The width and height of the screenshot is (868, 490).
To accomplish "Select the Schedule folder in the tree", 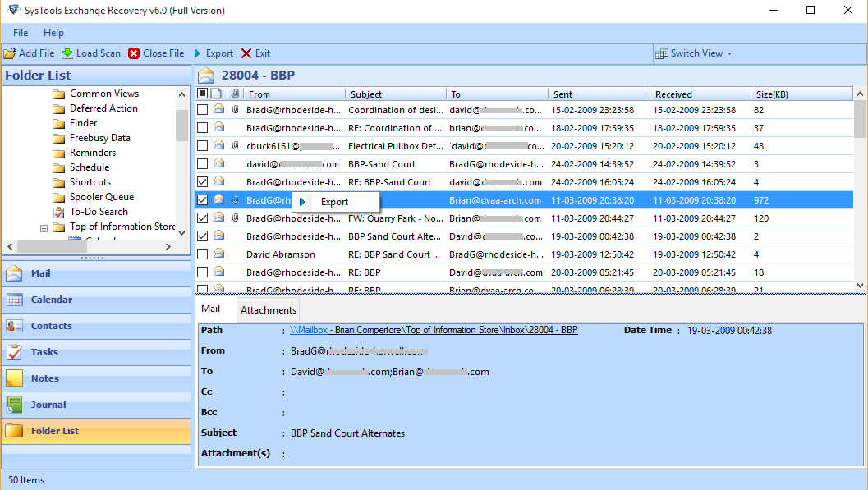I will [90, 167].
